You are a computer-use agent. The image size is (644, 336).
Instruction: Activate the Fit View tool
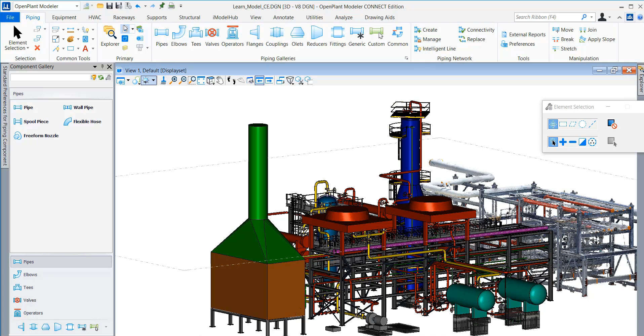[x=201, y=80]
